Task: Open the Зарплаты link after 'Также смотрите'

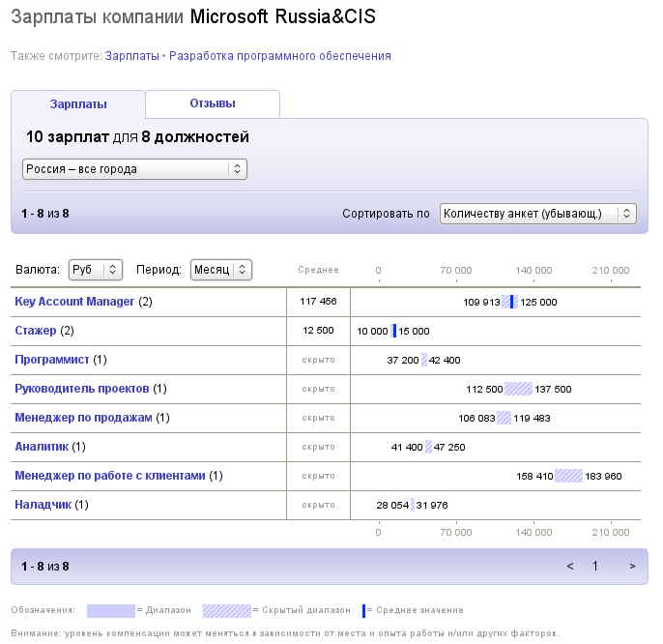Action: (131, 56)
